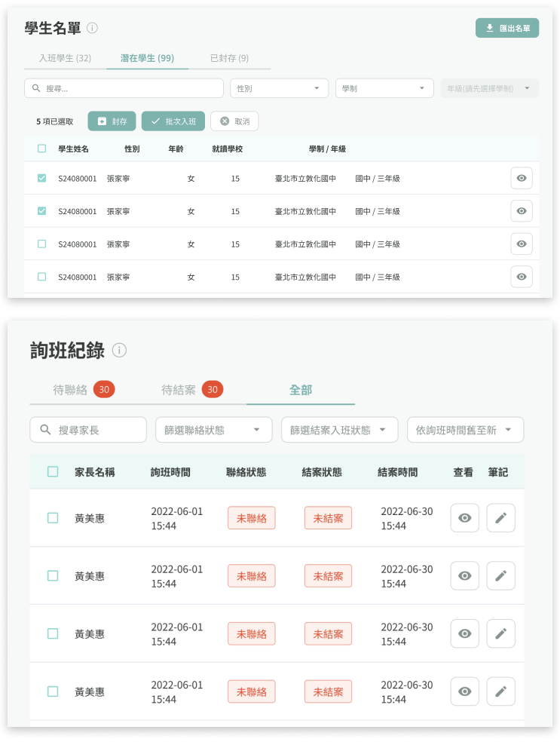This screenshot has width=560, height=742.
Task: Open the 年級(請先選擇學制) dropdown
Action: click(489, 88)
